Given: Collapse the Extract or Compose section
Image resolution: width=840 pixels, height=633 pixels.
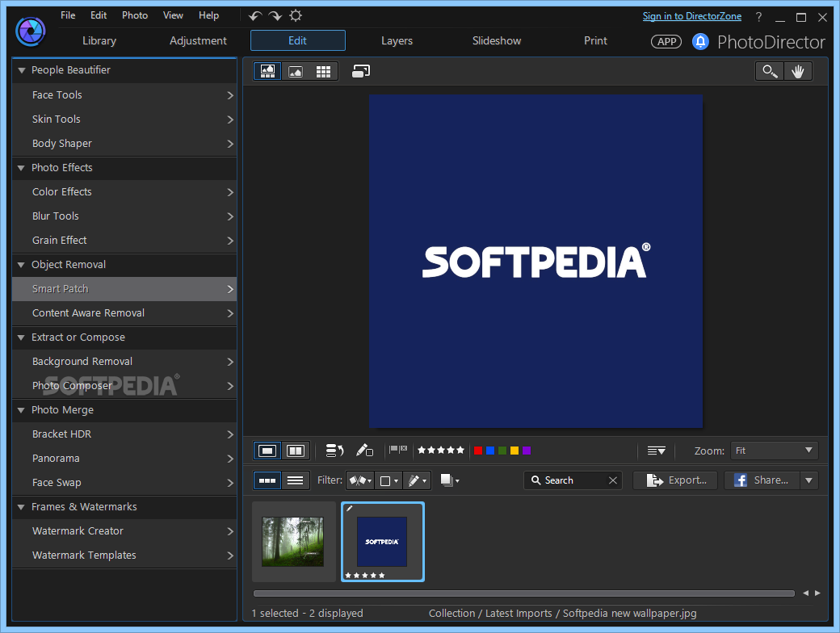Looking at the screenshot, I should point(22,337).
